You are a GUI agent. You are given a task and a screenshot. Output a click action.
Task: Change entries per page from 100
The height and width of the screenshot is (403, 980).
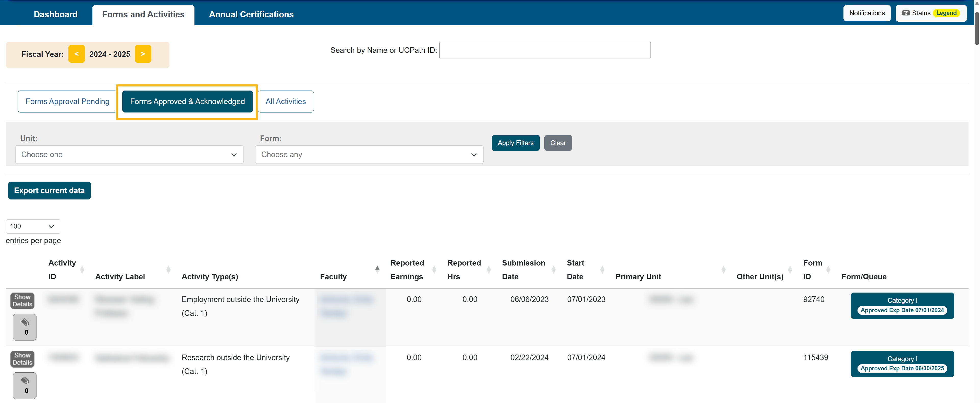tap(33, 226)
